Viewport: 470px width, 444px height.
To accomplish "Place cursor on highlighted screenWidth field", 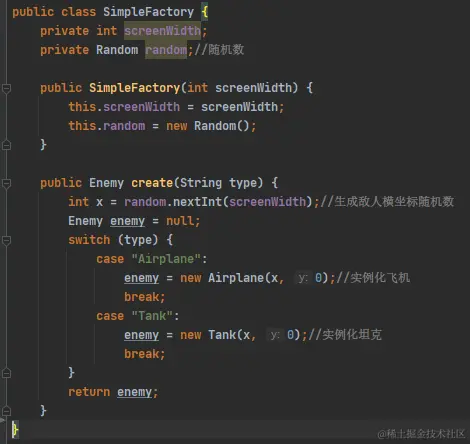I will (x=162, y=31).
